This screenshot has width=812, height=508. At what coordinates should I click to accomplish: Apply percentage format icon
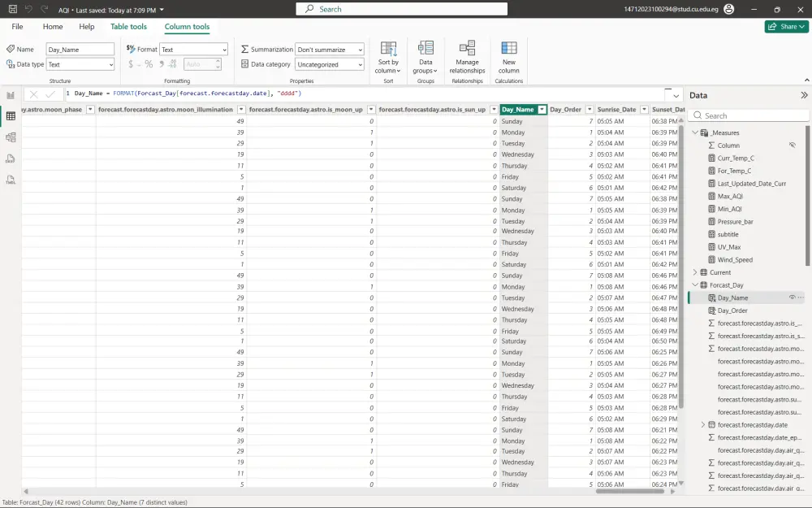tap(149, 64)
